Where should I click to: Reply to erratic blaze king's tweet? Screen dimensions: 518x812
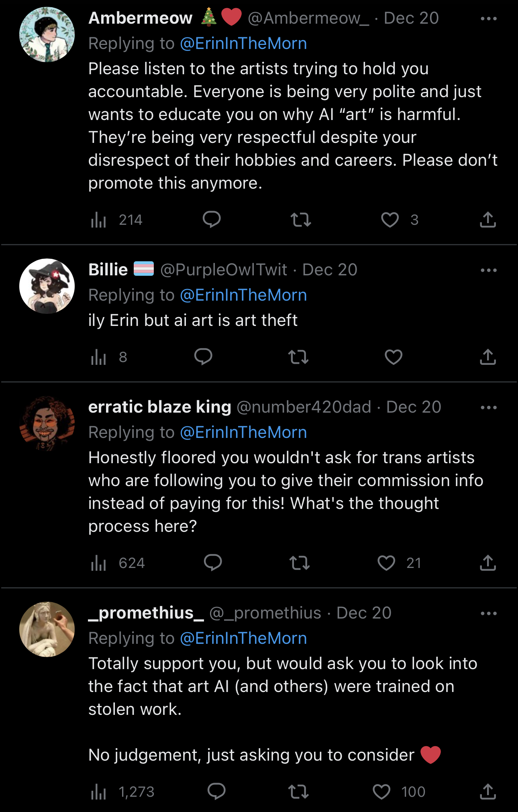tap(213, 563)
